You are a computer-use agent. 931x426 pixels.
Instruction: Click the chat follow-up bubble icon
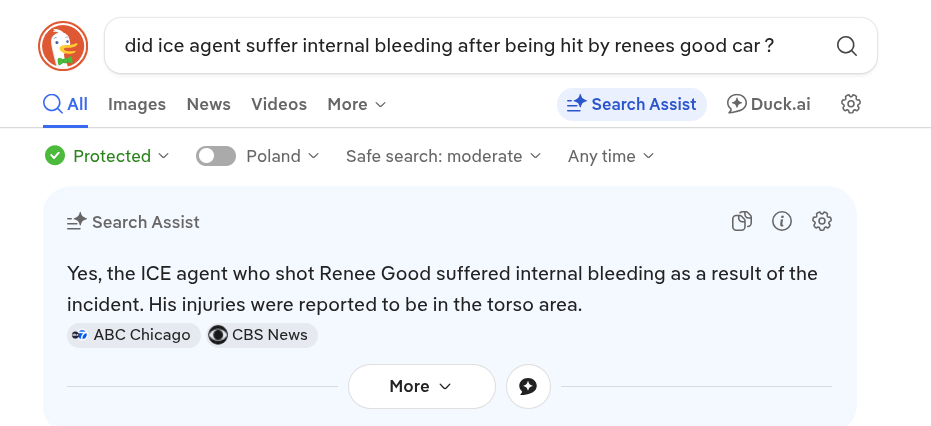click(x=529, y=387)
